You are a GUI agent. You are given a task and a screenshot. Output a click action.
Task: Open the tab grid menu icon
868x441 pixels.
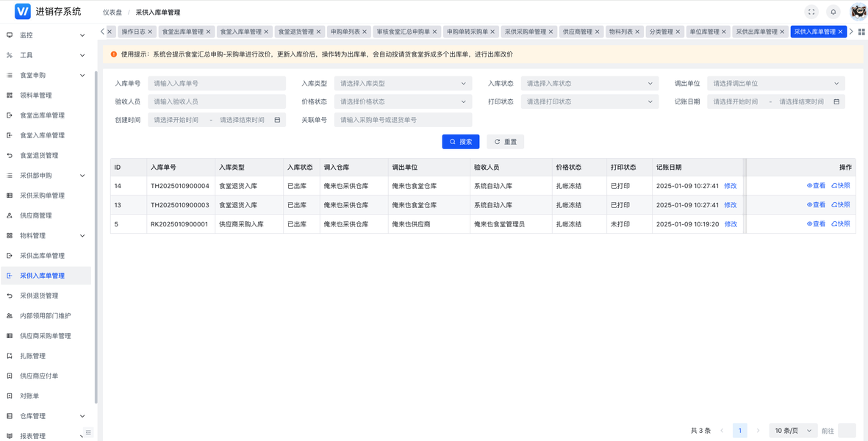(861, 32)
